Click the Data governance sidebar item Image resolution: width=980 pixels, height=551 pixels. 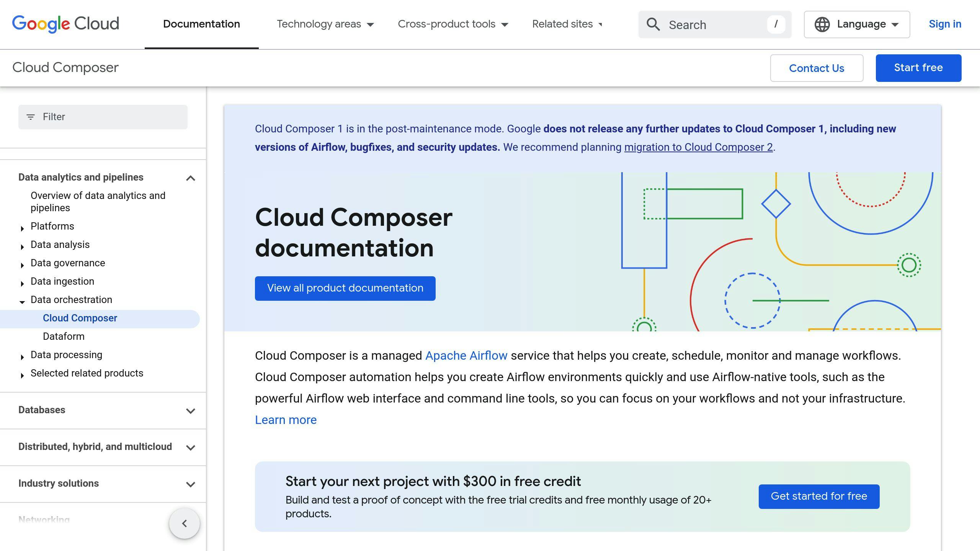[68, 263]
